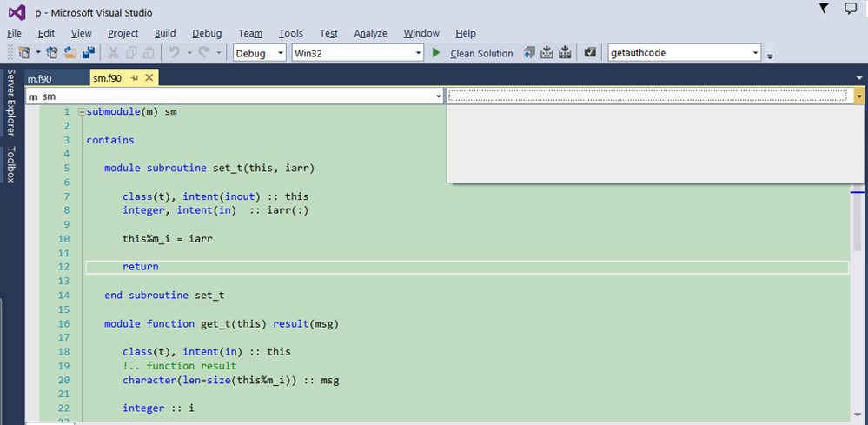Click the 'return' line in the editor
868x425 pixels.
[x=141, y=267]
